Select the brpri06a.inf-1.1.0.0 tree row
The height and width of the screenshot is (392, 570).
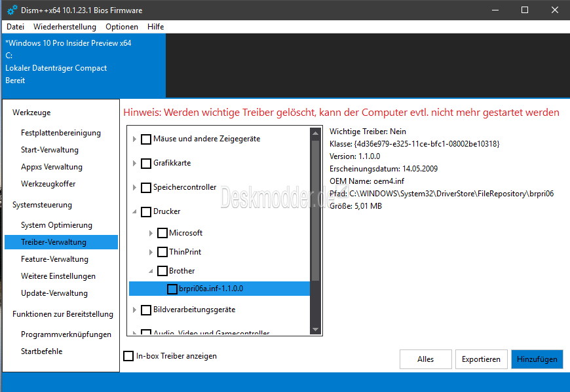(x=219, y=289)
